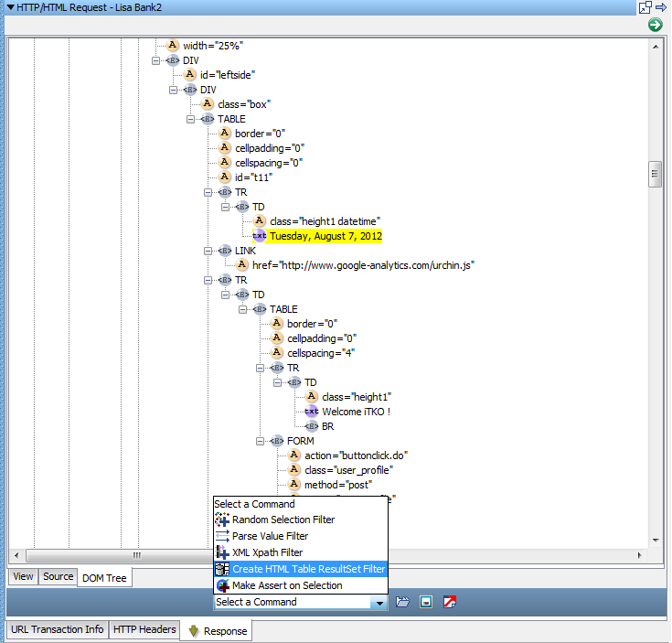Collapse the TABLE node with id="t11"

click(x=190, y=119)
